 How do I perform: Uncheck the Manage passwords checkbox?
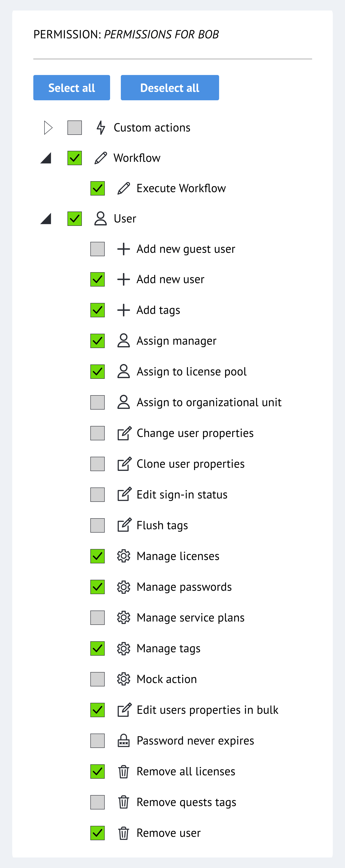[x=97, y=587]
